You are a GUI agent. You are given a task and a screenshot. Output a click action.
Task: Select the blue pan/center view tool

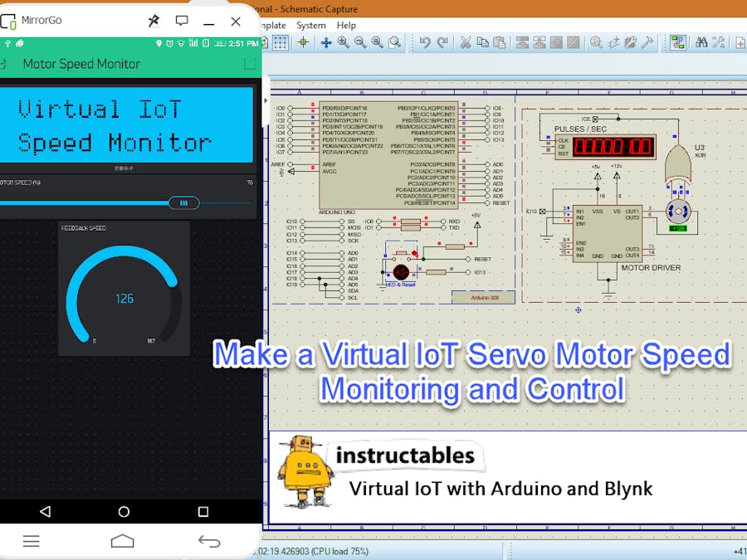[x=326, y=43]
